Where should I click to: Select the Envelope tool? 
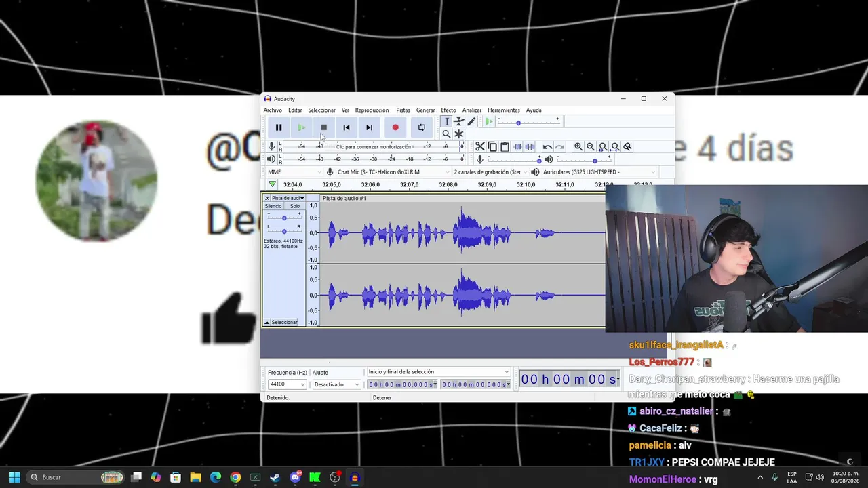click(x=459, y=121)
